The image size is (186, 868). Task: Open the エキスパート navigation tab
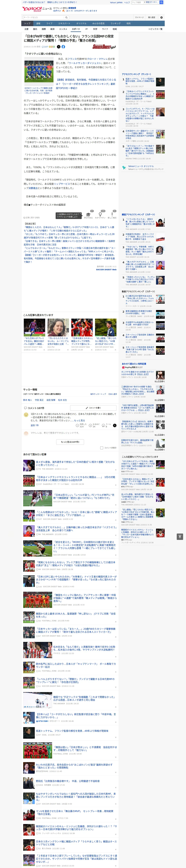click(64, 24)
